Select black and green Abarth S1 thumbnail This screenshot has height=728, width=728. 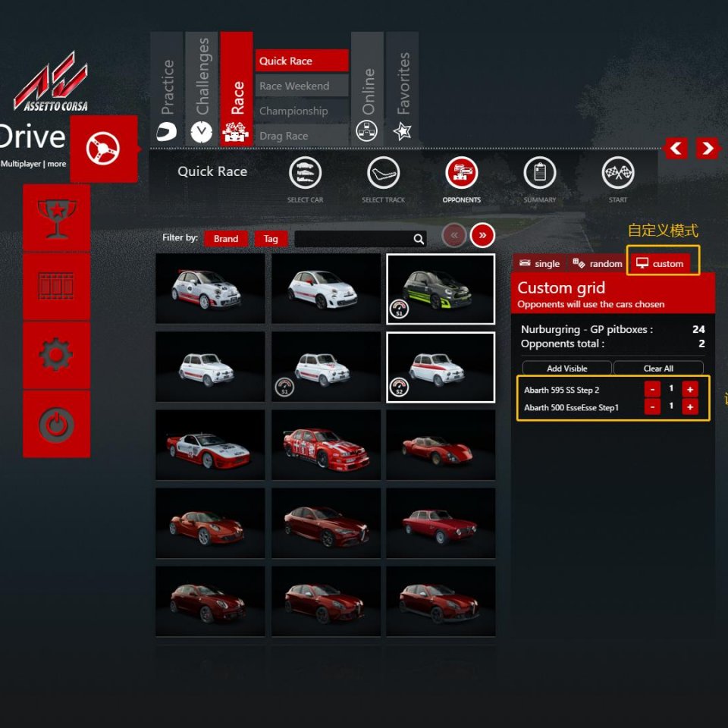click(x=441, y=288)
